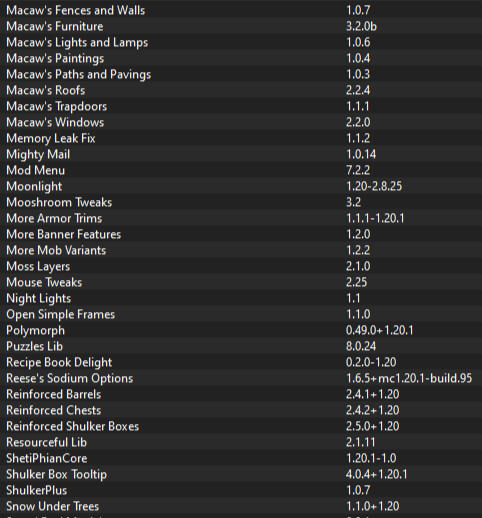Select the Macaw's Roofs entry
Image resolution: width=482 pixels, height=518 pixels.
click(x=241, y=90)
